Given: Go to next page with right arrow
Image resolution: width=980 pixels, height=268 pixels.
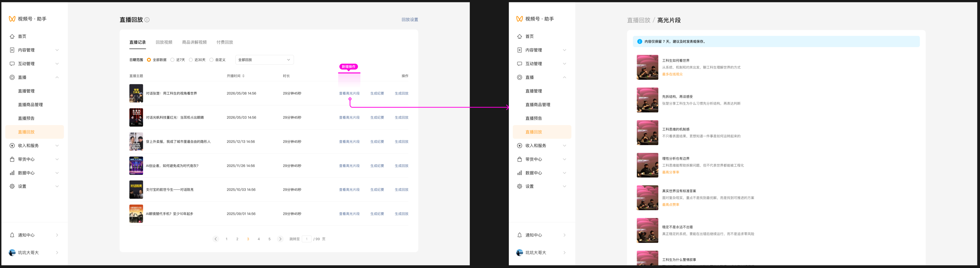Looking at the screenshot, I should (x=280, y=239).
